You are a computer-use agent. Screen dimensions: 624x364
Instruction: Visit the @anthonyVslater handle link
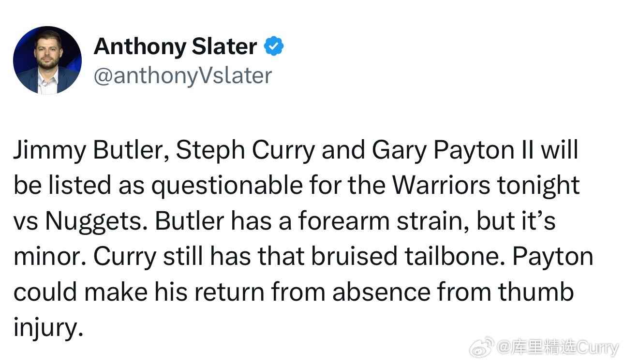pos(182,76)
